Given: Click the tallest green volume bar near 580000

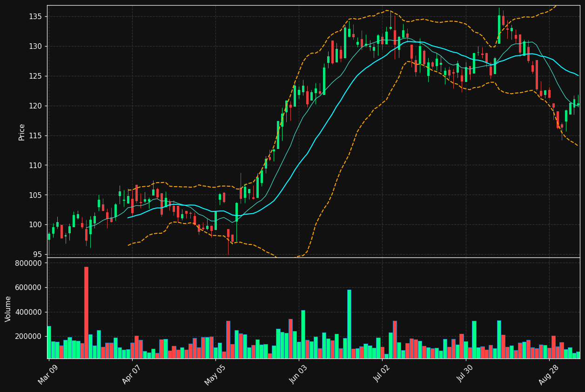Looking at the screenshot, I should click(x=349, y=324).
